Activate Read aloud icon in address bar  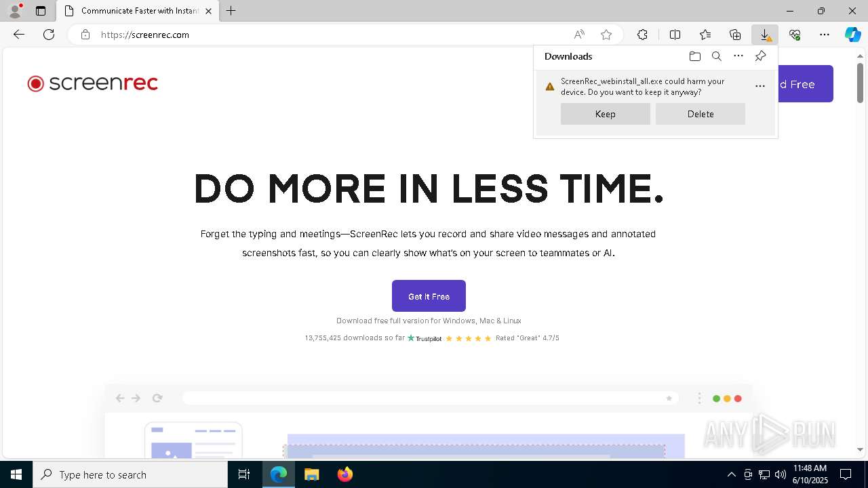[x=579, y=35]
